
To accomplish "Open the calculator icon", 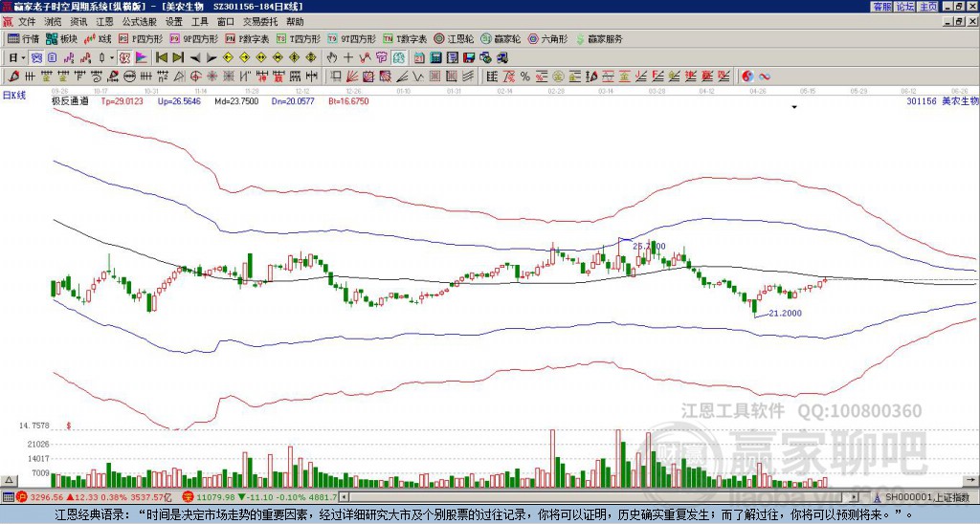I will (x=435, y=57).
